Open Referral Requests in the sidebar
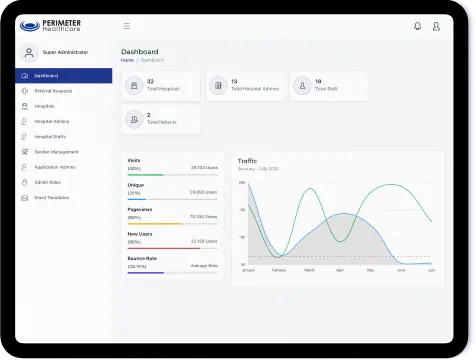 [x=64, y=91]
